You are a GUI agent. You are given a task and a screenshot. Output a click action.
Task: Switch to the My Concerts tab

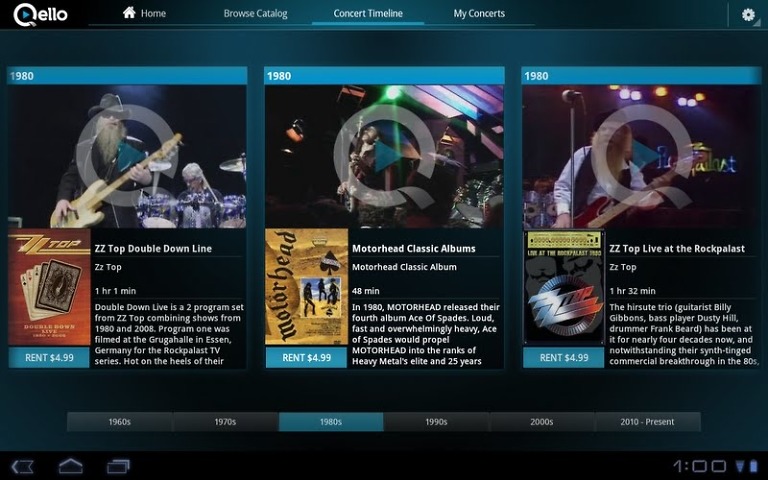coord(479,14)
